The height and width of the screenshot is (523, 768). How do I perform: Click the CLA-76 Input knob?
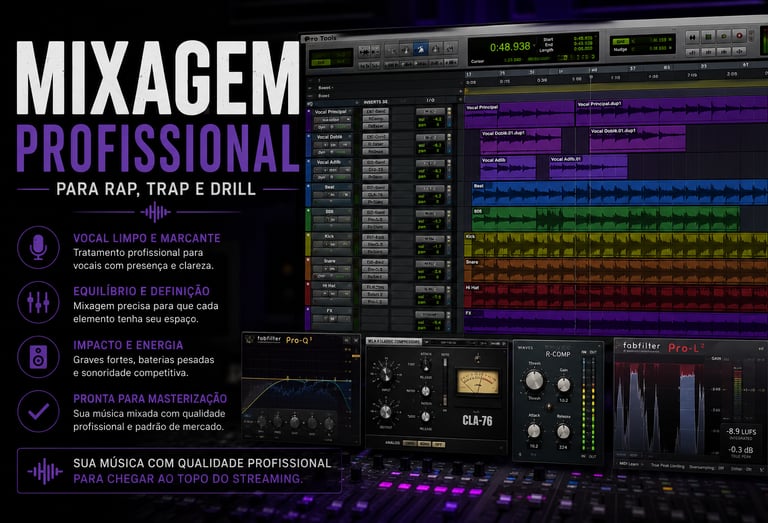coord(385,375)
